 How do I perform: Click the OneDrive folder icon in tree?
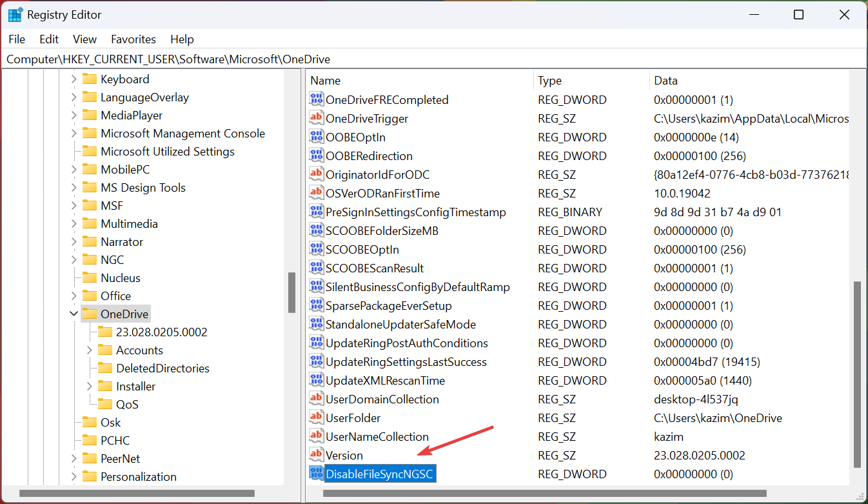pos(90,314)
